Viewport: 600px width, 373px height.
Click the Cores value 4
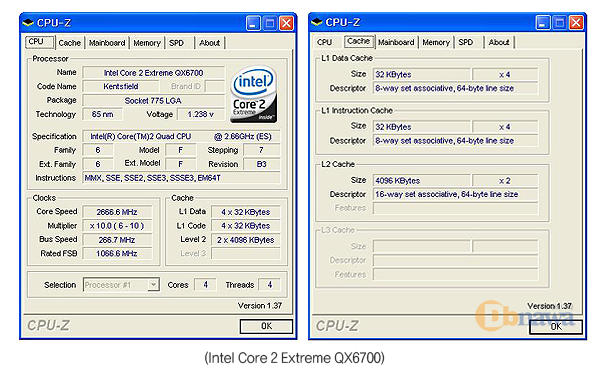(205, 285)
